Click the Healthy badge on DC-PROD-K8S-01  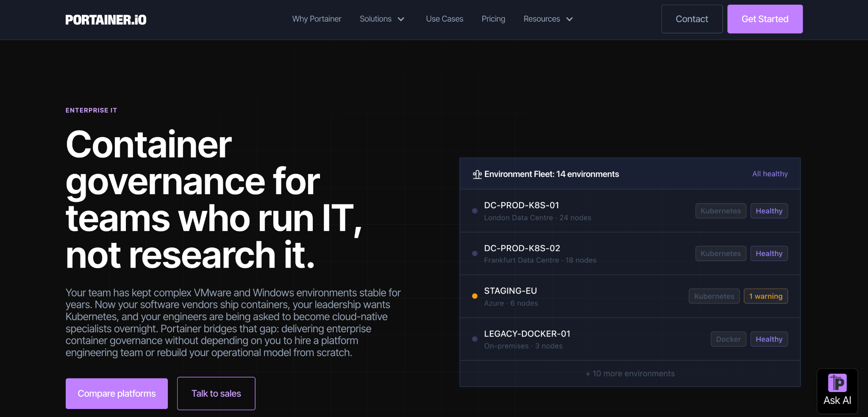[x=769, y=211]
